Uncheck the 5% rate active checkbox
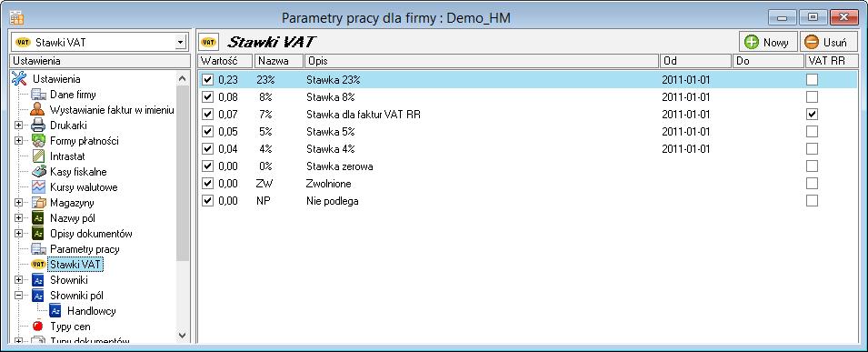This screenshot has height=352, width=868. coord(207,131)
